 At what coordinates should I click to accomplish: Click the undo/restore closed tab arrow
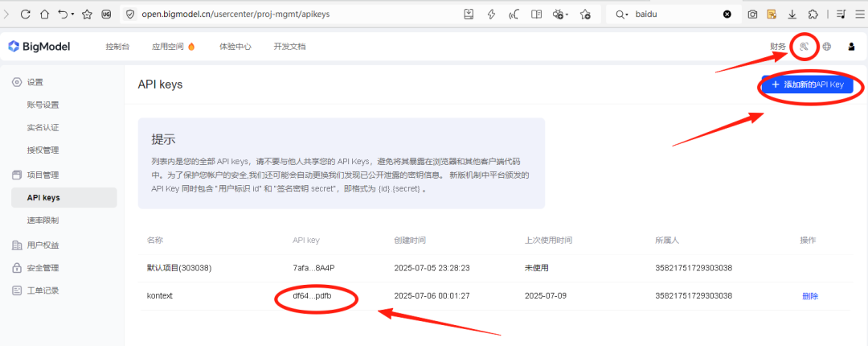pos(63,14)
